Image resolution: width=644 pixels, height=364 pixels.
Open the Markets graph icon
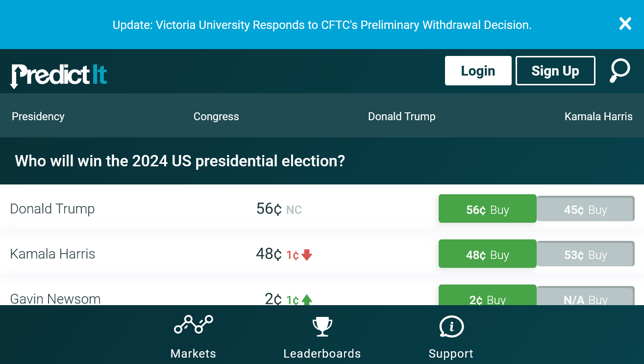pyautogui.click(x=193, y=325)
